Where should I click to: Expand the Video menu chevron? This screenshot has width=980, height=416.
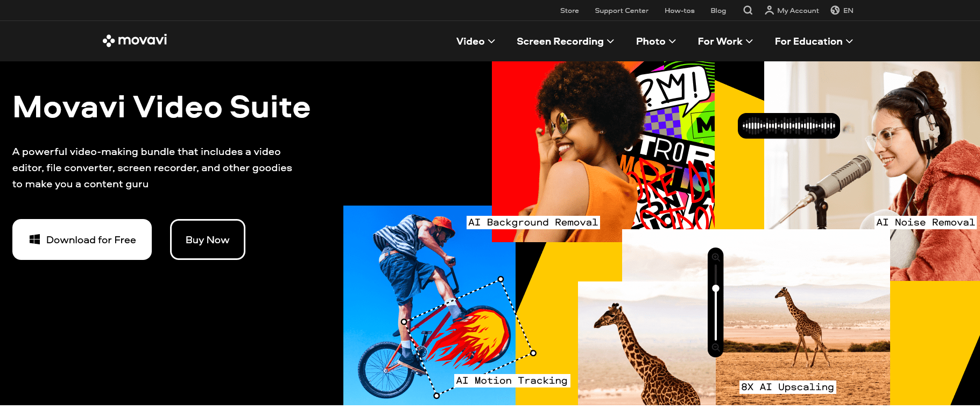[491, 41]
